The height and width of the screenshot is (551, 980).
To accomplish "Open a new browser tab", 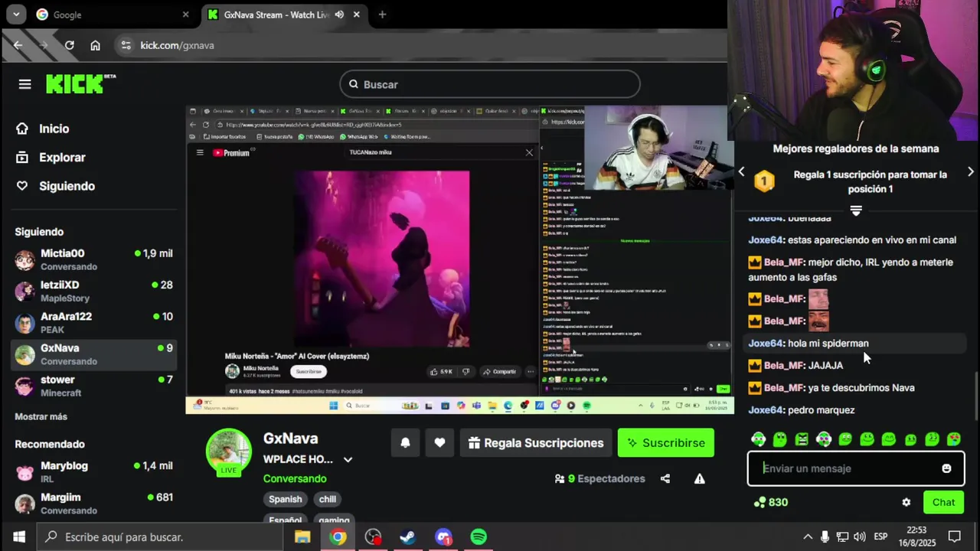I will click(382, 15).
